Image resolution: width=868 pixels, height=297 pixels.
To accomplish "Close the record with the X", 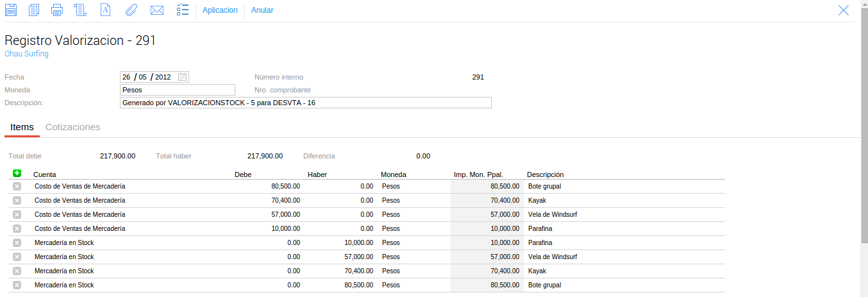I will 844,10.
